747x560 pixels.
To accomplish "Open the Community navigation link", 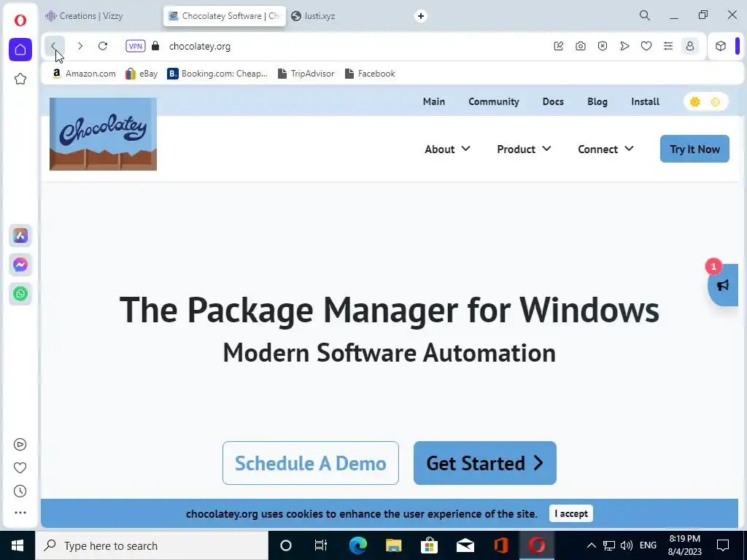I will pos(494,101).
